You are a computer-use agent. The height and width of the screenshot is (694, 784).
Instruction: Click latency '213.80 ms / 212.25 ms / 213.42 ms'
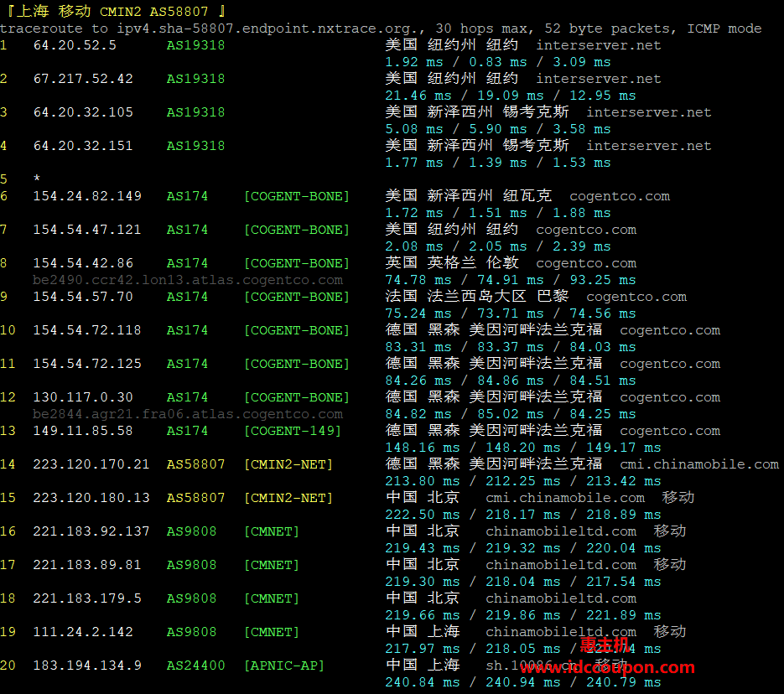(x=523, y=480)
